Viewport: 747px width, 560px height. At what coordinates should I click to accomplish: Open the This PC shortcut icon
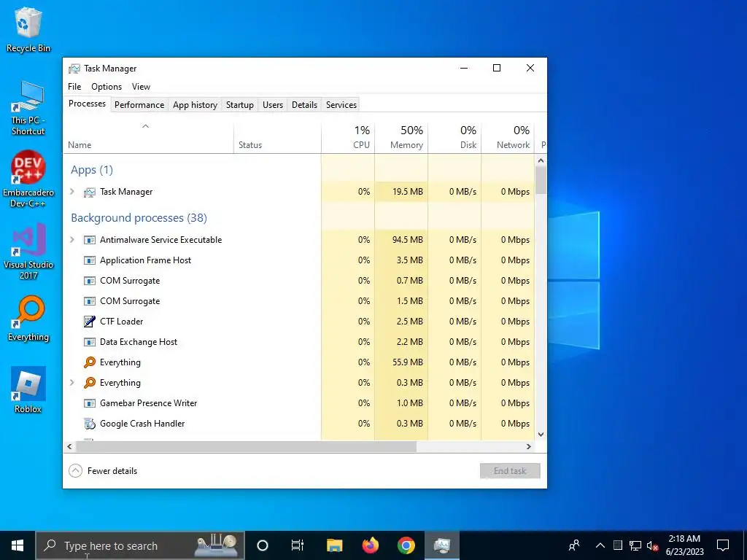click(x=28, y=108)
